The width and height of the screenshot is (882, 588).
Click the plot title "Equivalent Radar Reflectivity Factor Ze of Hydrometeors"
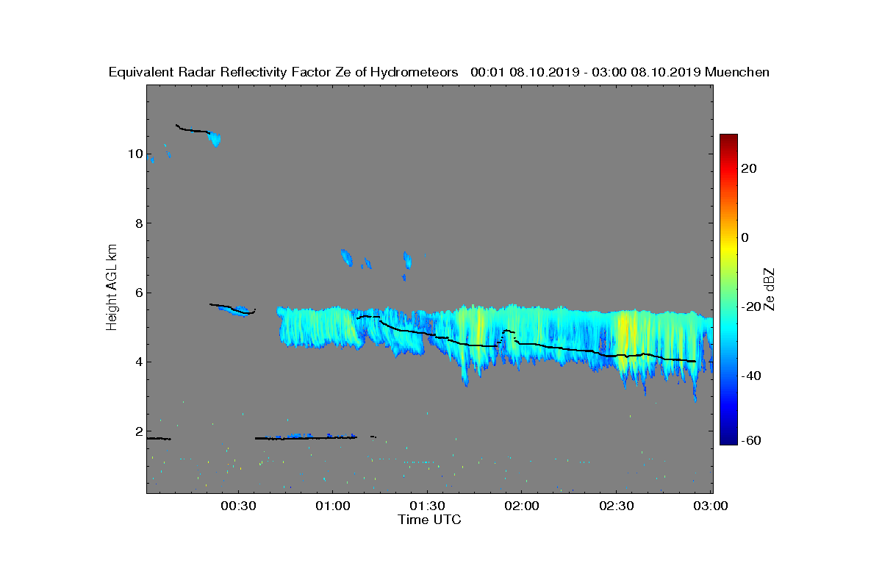click(x=283, y=72)
